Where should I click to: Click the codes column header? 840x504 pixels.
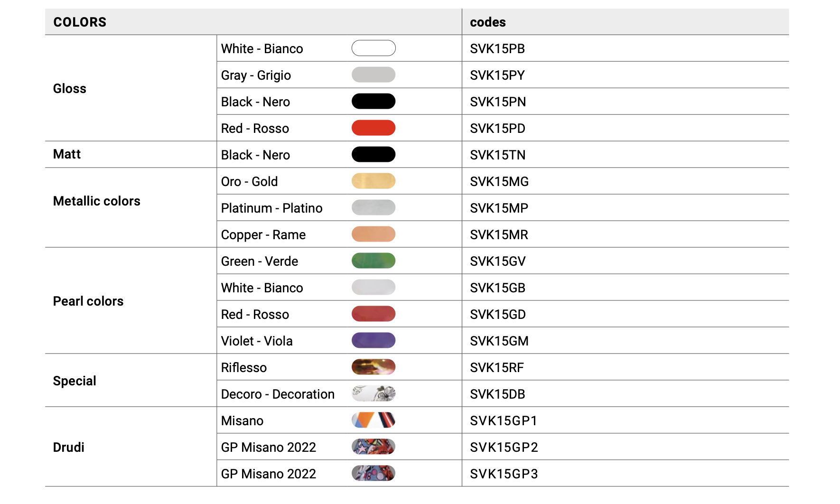pyautogui.click(x=488, y=22)
